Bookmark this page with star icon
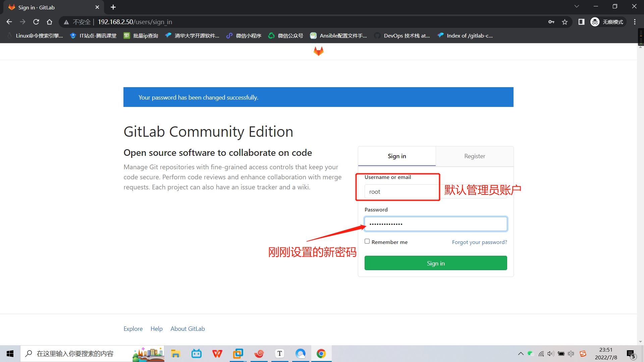The height and width of the screenshot is (362, 644). click(x=565, y=22)
